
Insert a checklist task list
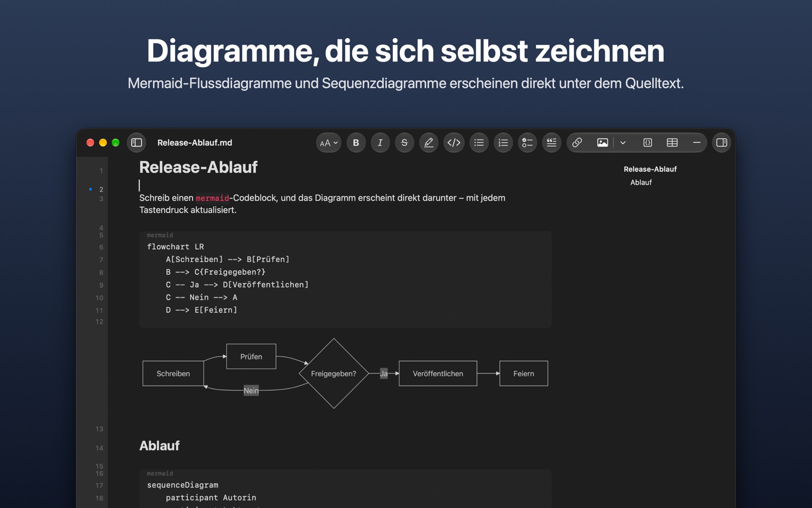pyautogui.click(x=527, y=143)
